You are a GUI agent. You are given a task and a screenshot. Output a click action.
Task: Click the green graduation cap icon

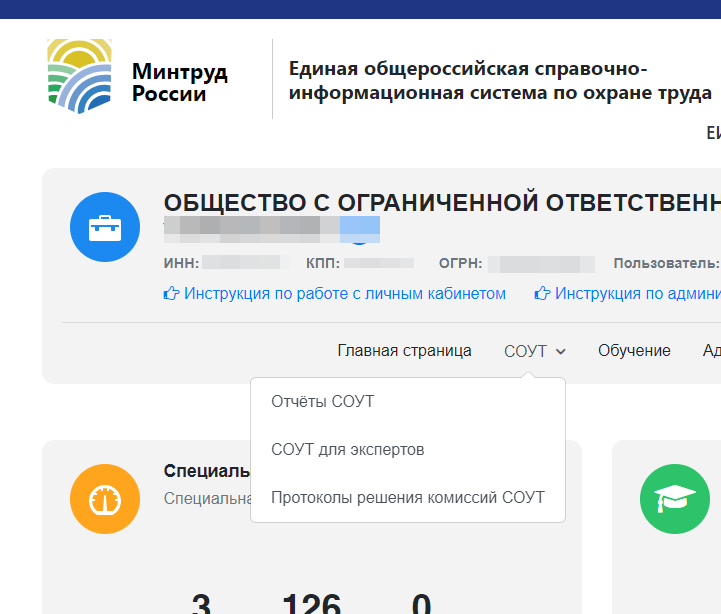click(x=675, y=499)
